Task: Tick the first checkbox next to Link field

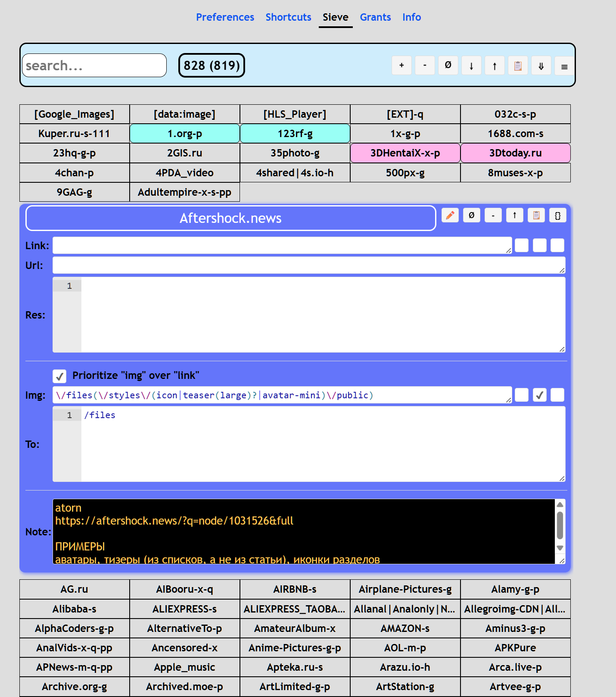Action: pos(522,245)
